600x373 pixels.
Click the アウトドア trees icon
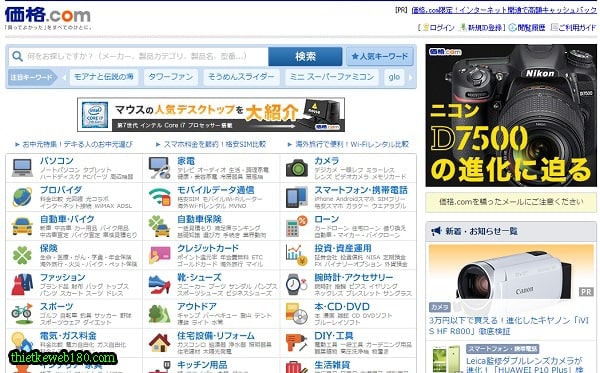[160, 313]
